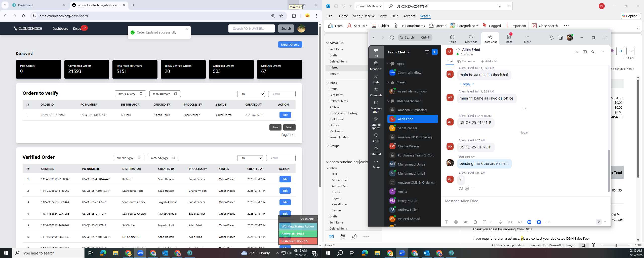
Task: Toggle Important filter in Outlook ribbon
Action: click(516, 26)
